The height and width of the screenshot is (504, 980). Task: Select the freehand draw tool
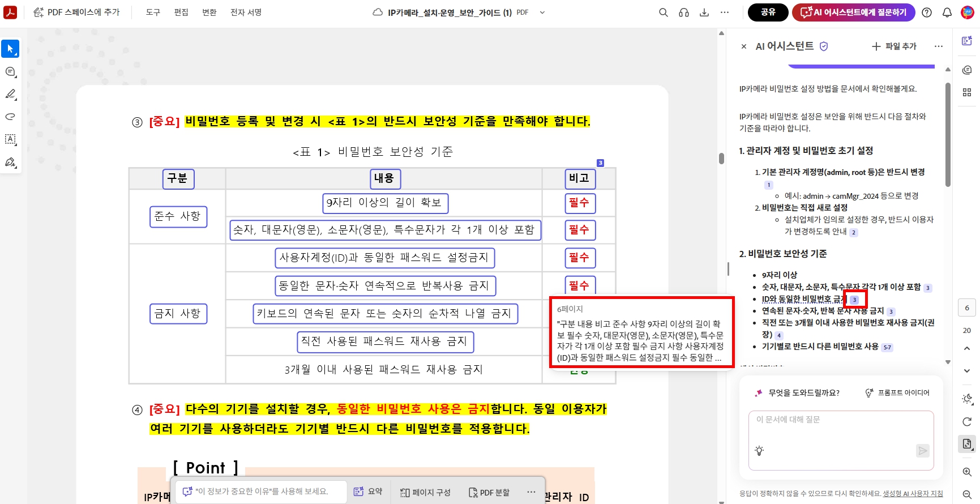pos(10,117)
